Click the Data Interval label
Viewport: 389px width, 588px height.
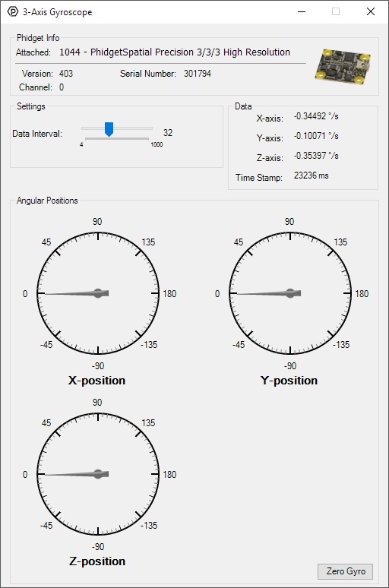click(37, 134)
